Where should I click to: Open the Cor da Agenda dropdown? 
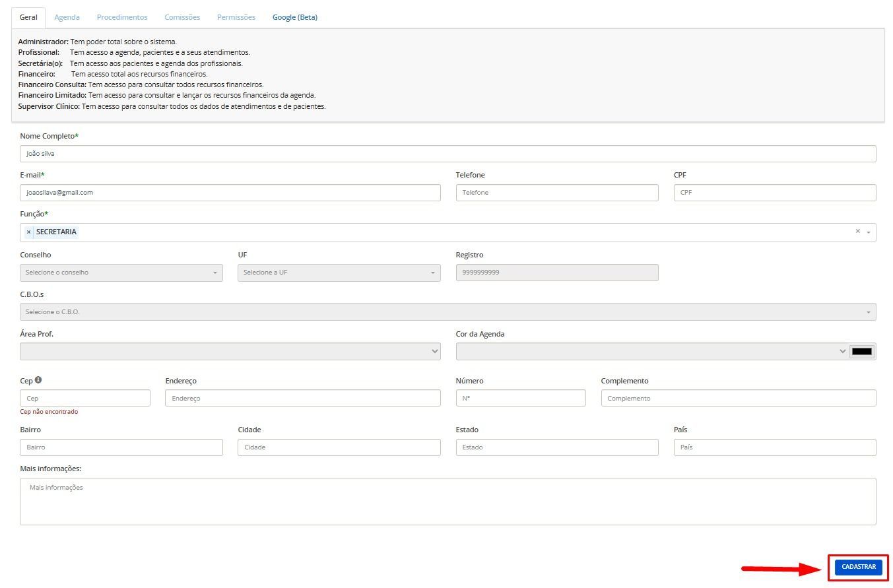coord(652,351)
